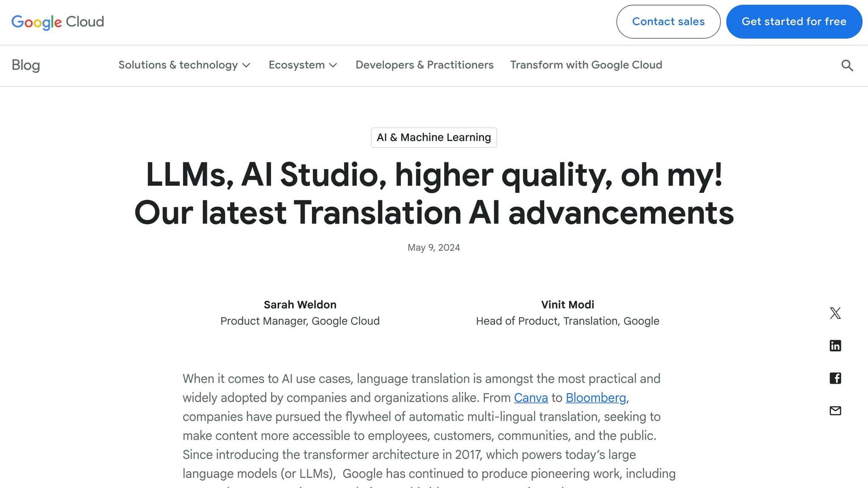Click the Contact sales button
The height and width of the screenshot is (488, 868).
(668, 22)
